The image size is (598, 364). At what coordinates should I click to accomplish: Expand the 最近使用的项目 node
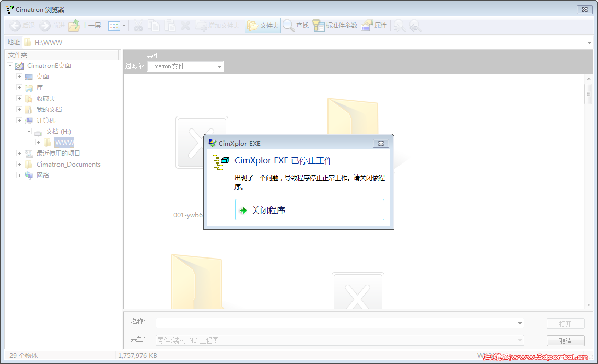tap(19, 154)
